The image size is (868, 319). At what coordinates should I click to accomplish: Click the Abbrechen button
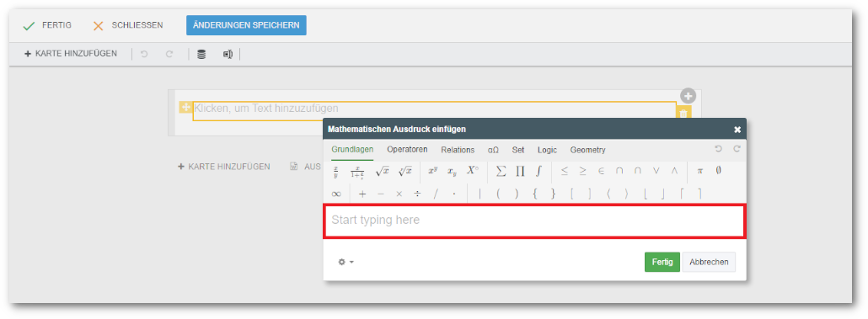709,262
